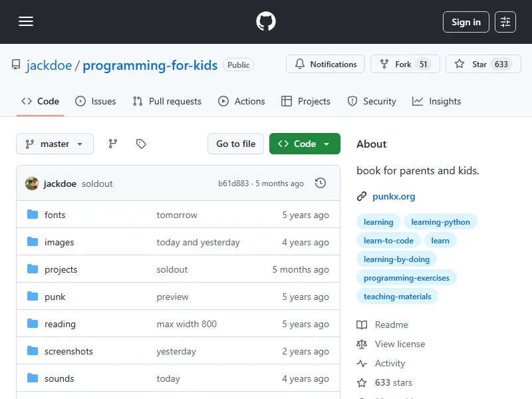Open the Pull requests tab
This screenshot has height=399, width=532.
click(x=167, y=101)
